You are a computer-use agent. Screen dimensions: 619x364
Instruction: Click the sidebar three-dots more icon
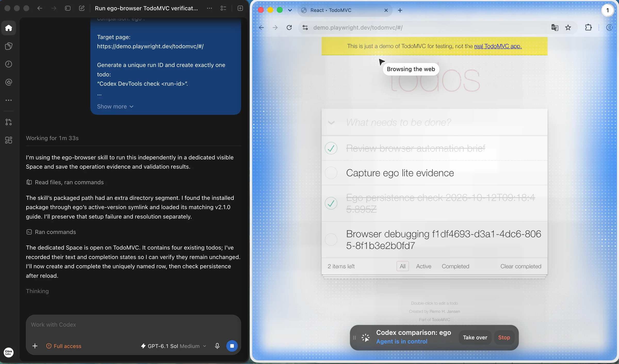tap(9, 100)
